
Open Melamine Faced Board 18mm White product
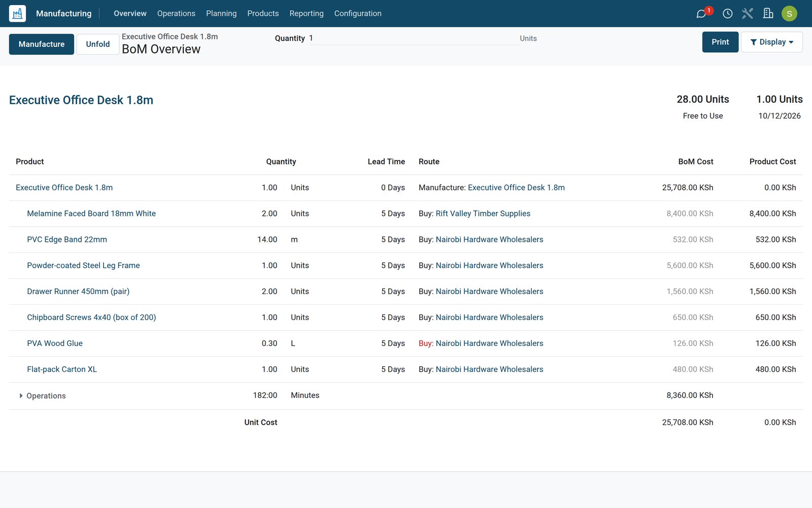(x=91, y=213)
